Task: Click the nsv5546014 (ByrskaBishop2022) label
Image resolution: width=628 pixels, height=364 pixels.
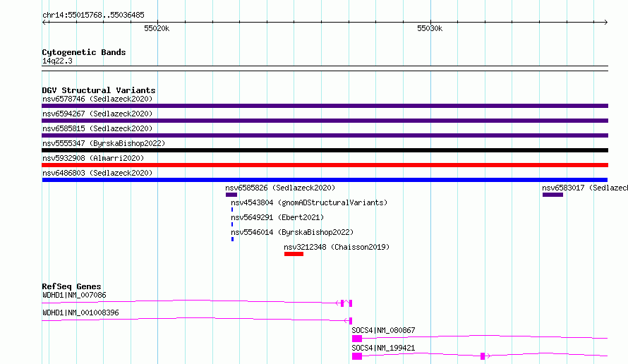Action: point(292,232)
